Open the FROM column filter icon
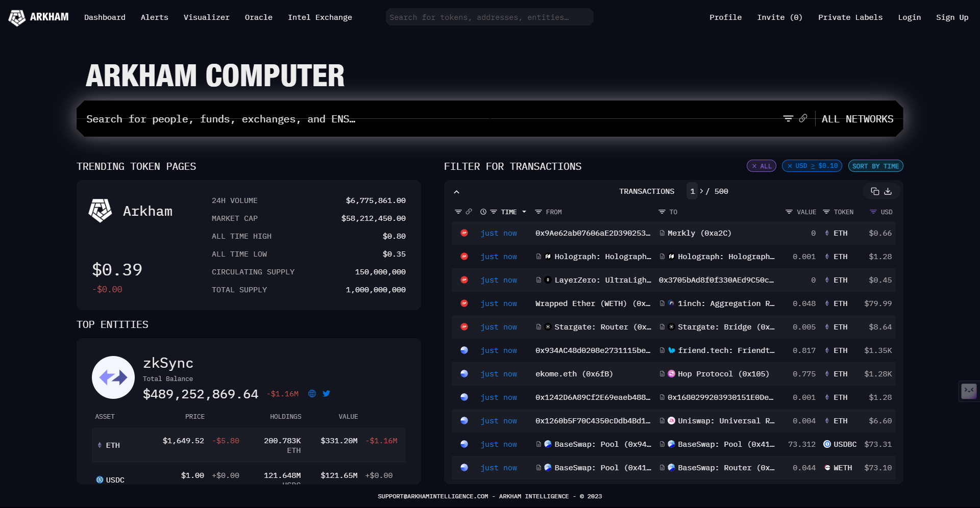This screenshot has width=980, height=508. click(538, 212)
